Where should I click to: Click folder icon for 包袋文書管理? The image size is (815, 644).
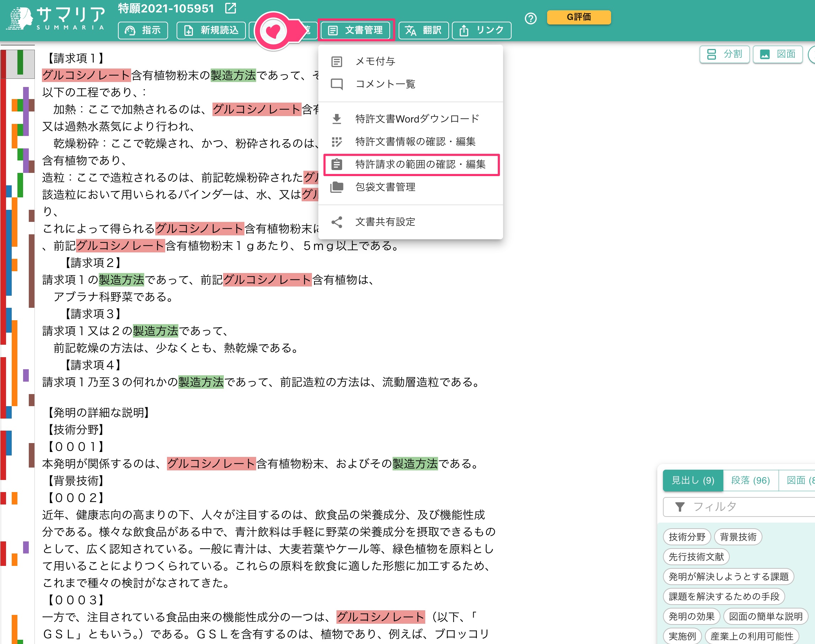click(336, 187)
